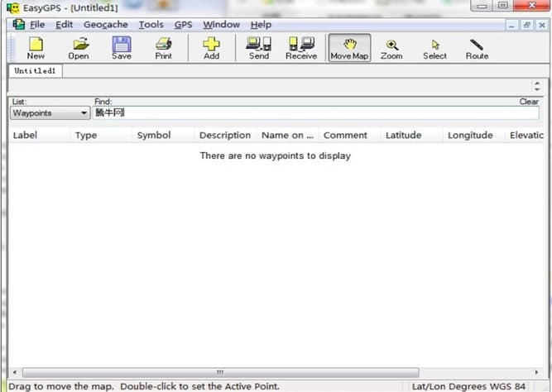
Task: Expand the Waypoints list dropdown
Action: (x=50, y=113)
